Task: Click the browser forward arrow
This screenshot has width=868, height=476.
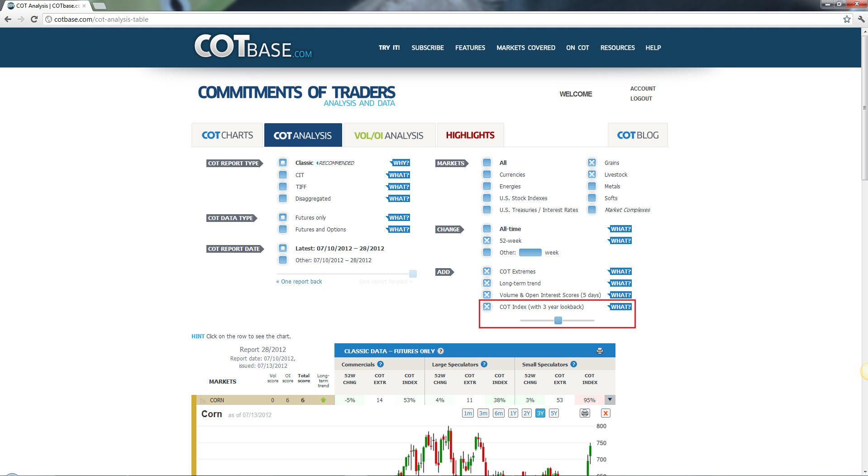Action: coord(21,19)
